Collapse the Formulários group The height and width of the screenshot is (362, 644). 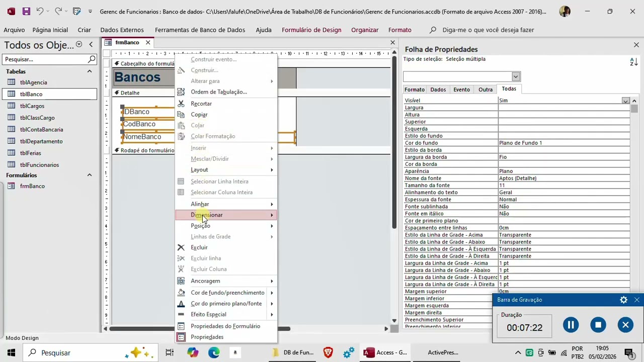tap(90, 175)
